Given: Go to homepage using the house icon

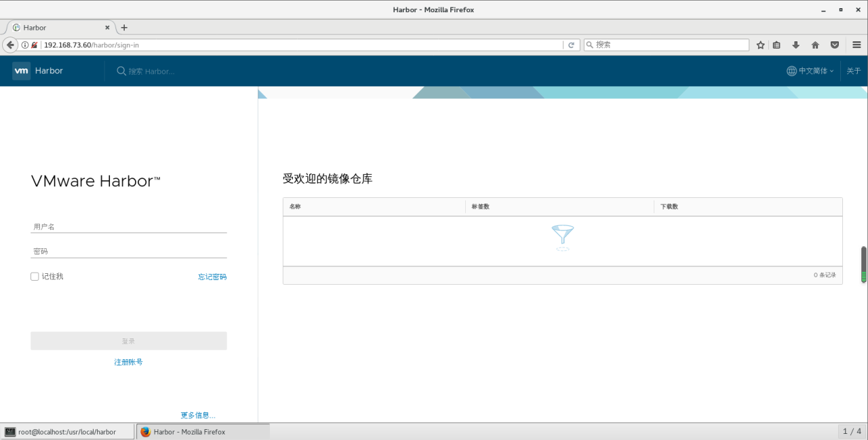Looking at the screenshot, I should pyautogui.click(x=815, y=44).
